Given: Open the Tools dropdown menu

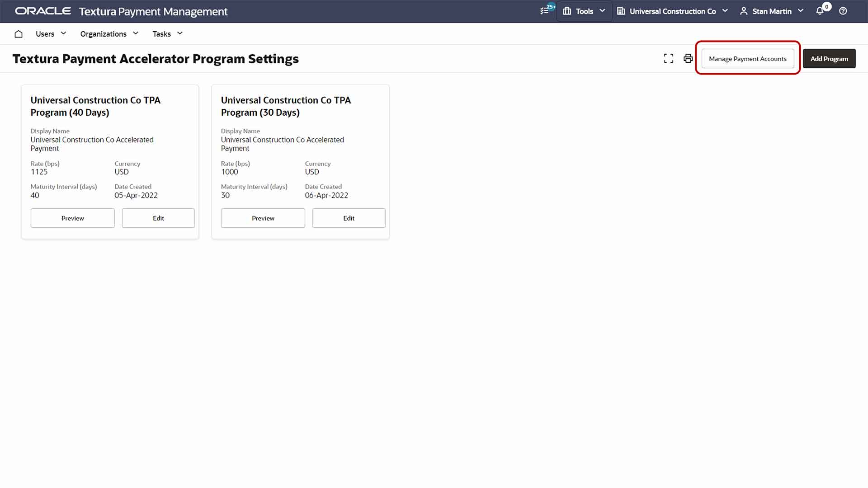Looking at the screenshot, I should [x=601, y=11].
